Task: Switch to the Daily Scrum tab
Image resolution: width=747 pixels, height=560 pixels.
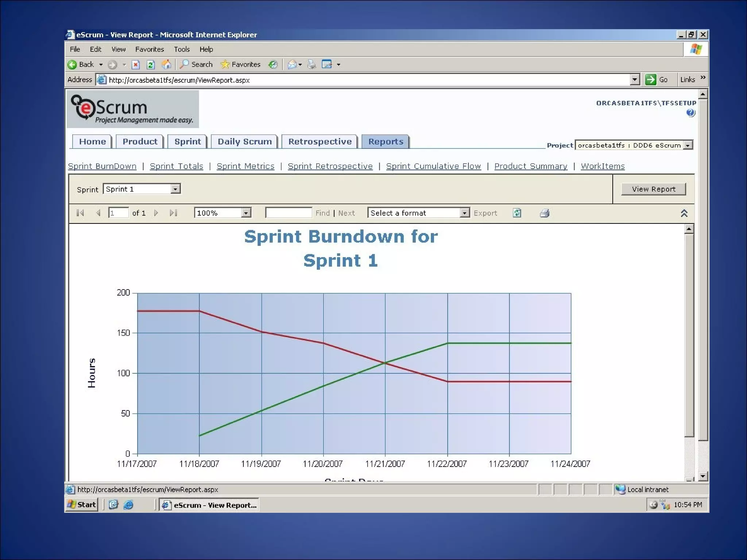Action: 244,141
